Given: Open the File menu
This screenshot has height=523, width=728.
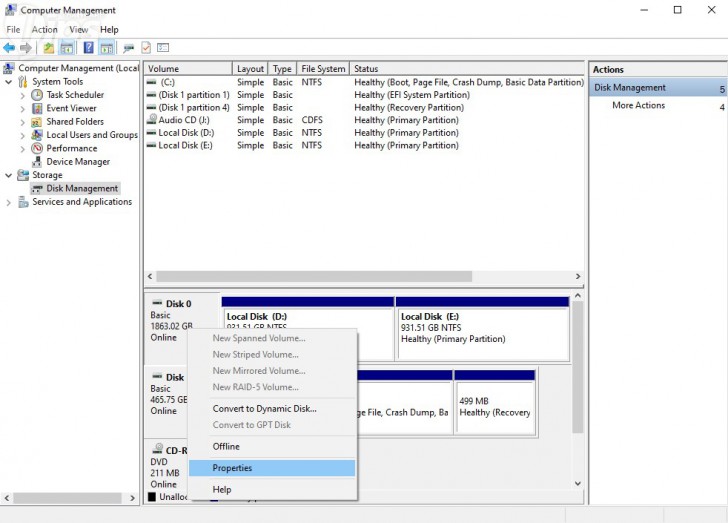Looking at the screenshot, I should (x=13, y=30).
